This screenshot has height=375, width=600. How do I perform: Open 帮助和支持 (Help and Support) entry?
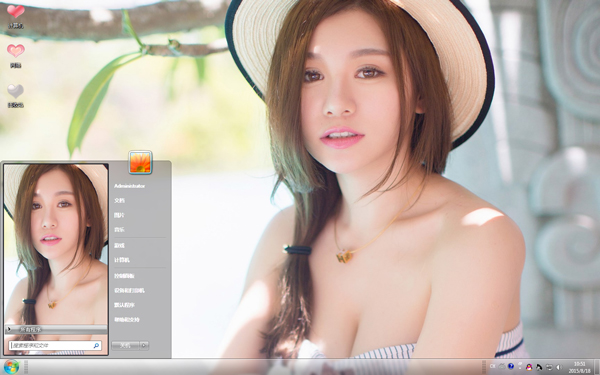pos(127,320)
